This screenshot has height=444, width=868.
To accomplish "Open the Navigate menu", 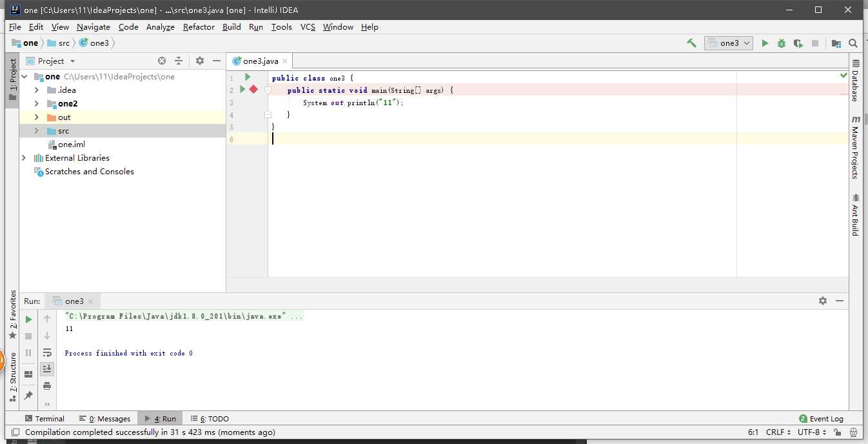I will click(x=94, y=27).
